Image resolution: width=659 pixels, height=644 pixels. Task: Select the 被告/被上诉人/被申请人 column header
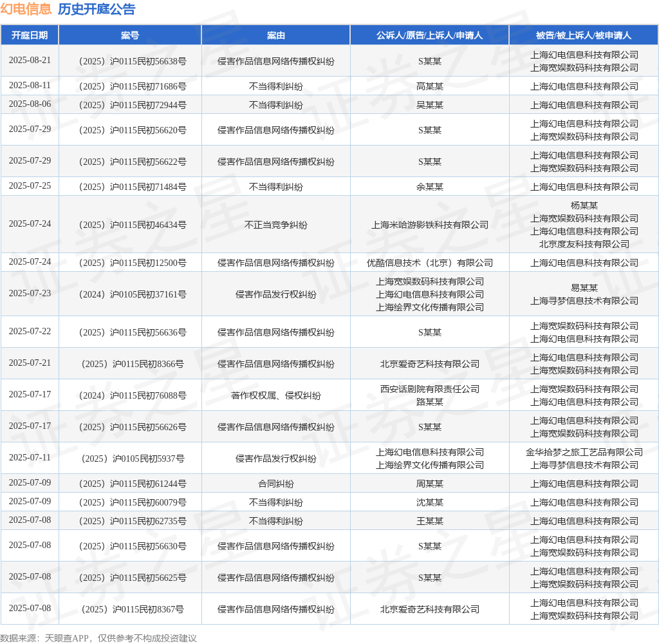pyautogui.click(x=584, y=35)
